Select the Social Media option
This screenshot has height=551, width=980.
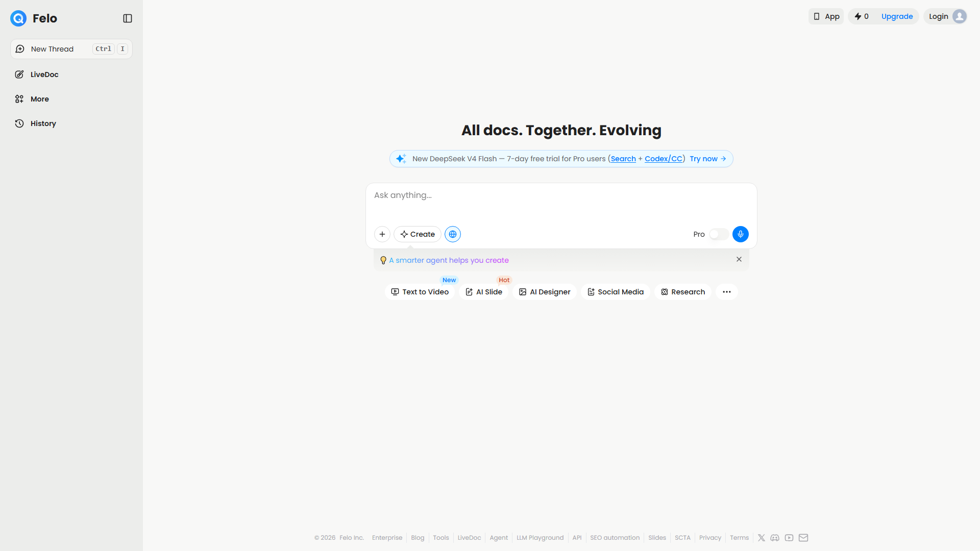pyautogui.click(x=616, y=292)
